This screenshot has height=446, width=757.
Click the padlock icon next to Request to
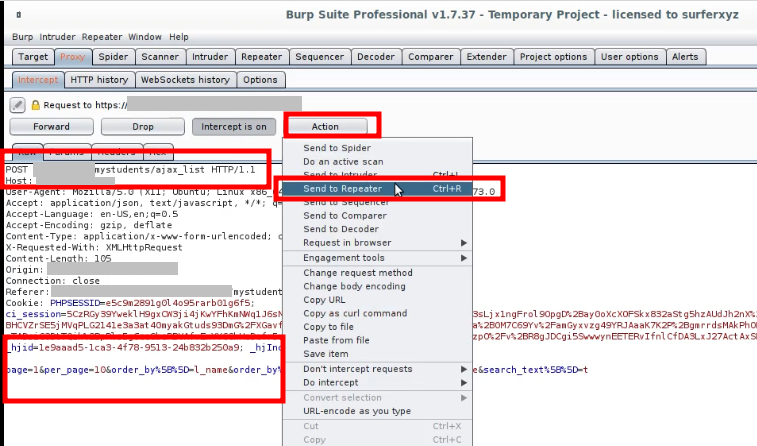point(35,105)
